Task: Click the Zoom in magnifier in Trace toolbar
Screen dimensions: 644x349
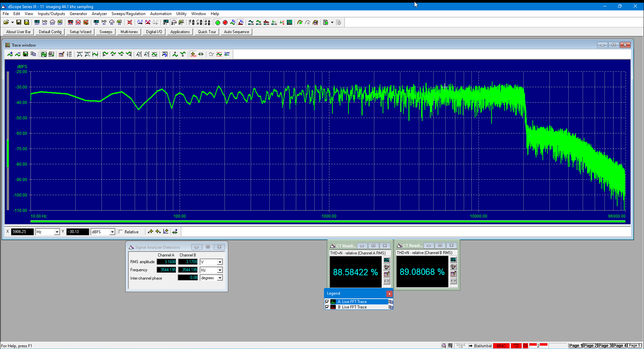Action: point(79,54)
